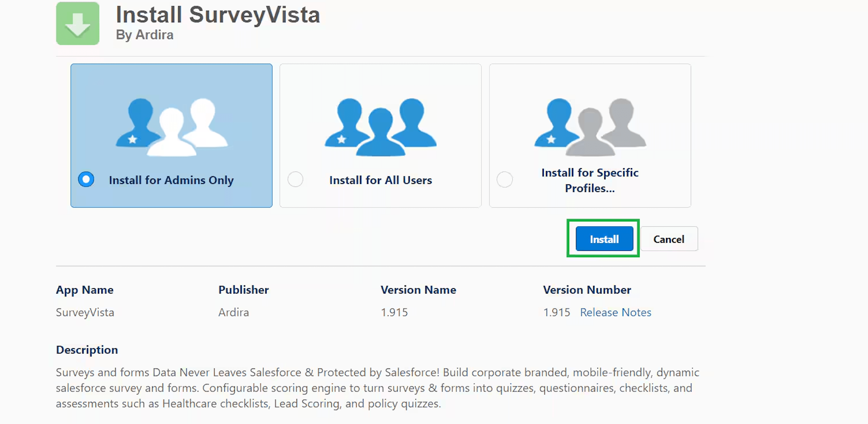Click the "By Ardira" subtitle text

point(145,35)
